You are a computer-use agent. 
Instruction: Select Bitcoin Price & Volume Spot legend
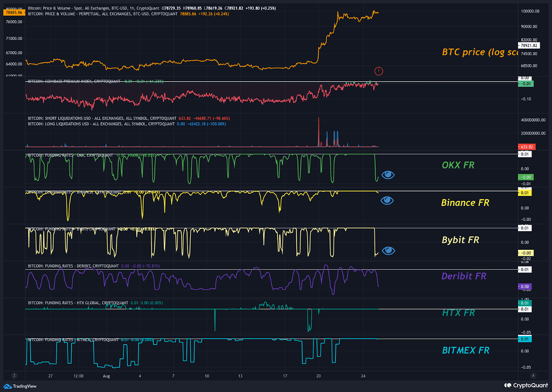[x=93, y=8]
